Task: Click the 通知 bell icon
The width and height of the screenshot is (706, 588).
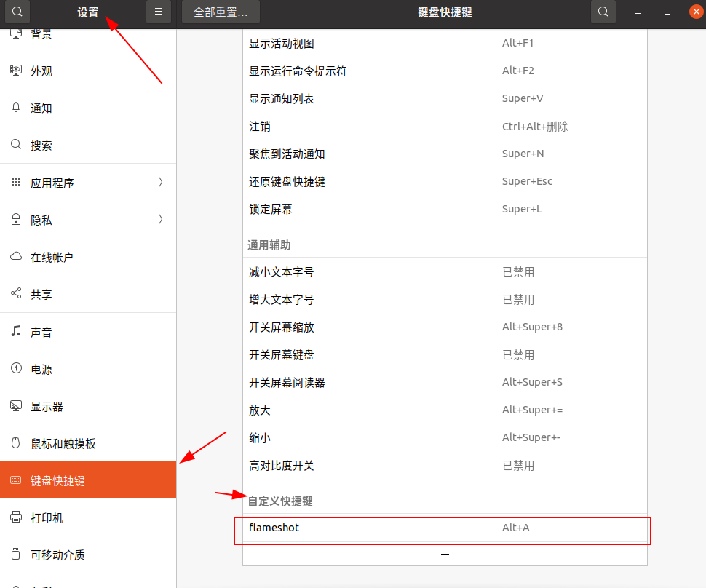Action: coord(16,108)
